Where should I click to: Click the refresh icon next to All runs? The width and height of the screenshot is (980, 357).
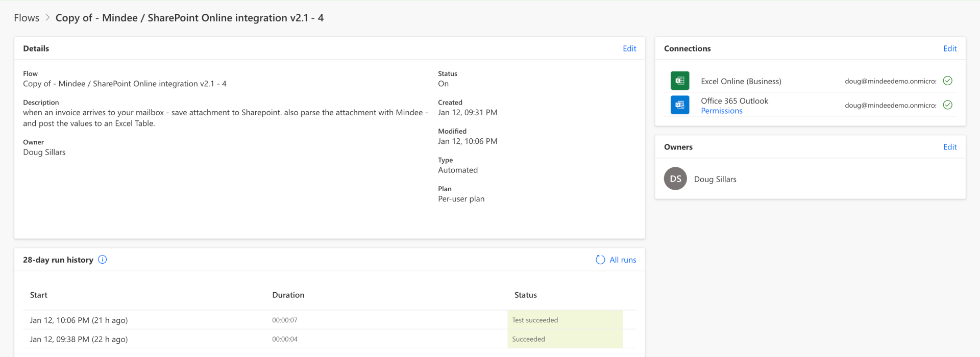coord(600,260)
